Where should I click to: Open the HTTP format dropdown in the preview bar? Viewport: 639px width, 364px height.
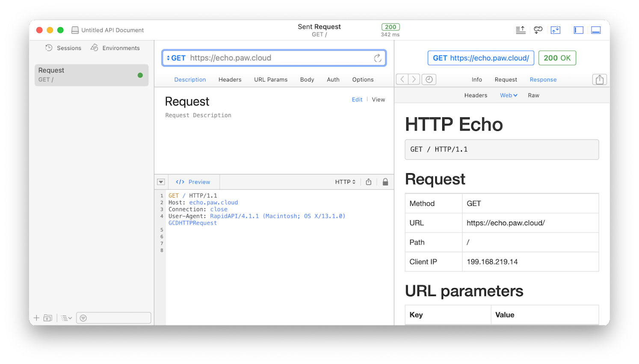[345, 182]
